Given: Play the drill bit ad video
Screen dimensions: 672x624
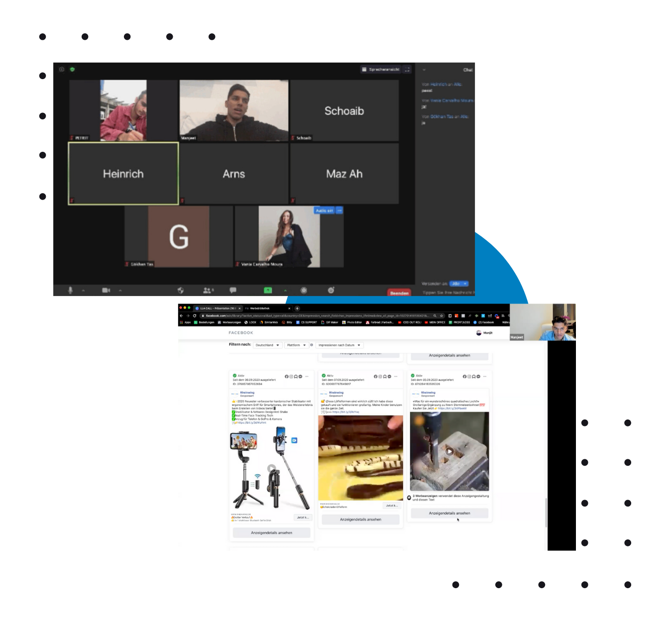Looking at the screenshot, I should 449,451.
